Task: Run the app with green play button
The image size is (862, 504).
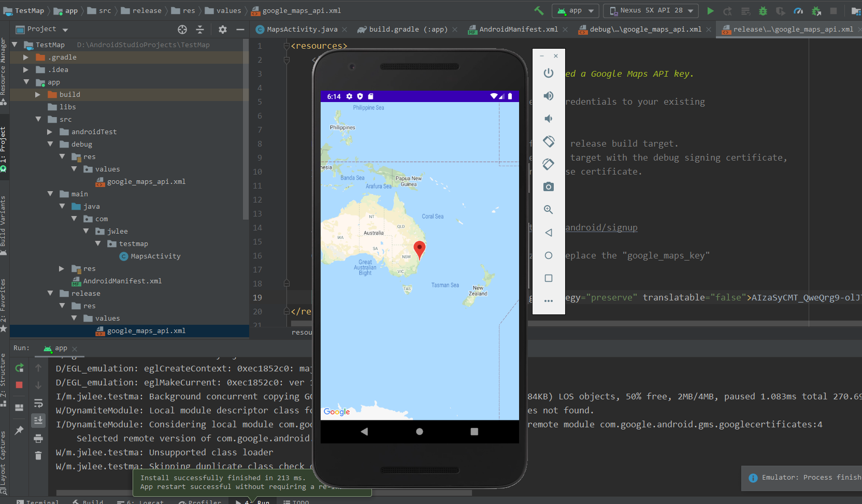Action: (x=711, y=10)
